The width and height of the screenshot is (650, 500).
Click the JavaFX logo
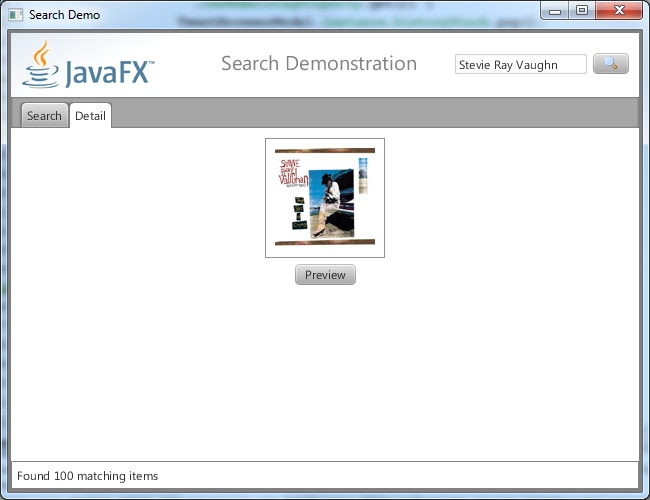(88, 64)
